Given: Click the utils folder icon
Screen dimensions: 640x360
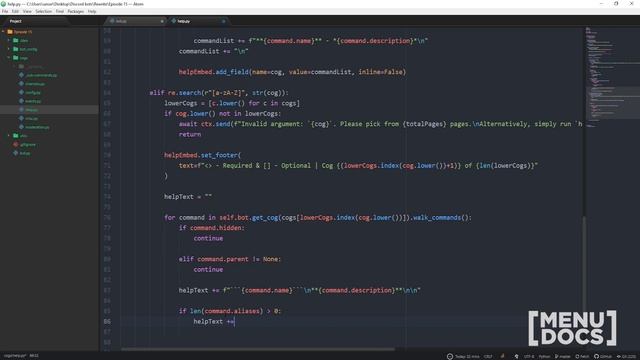Looking at the screenshot, I should tap(16, 136).
